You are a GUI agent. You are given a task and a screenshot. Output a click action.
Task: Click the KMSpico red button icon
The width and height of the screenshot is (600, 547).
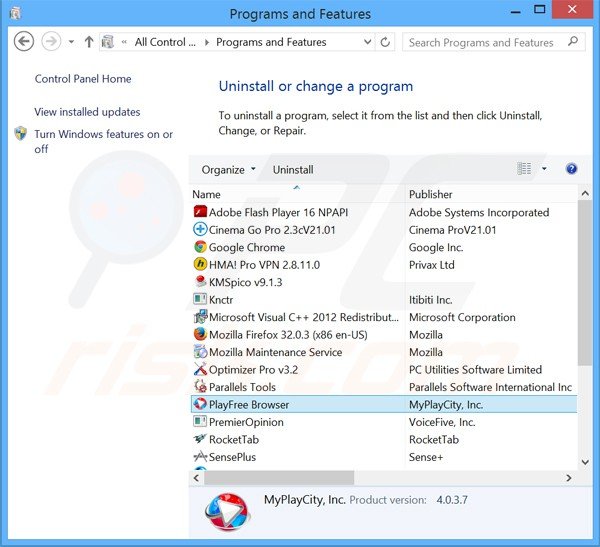[200, 282]
